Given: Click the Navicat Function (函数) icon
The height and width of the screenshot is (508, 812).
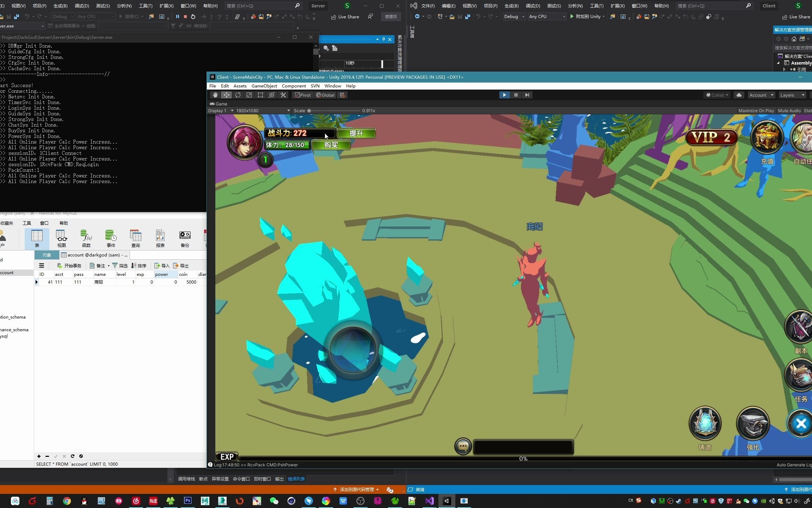Looking at the screenshot, I should tap(86, 238).
